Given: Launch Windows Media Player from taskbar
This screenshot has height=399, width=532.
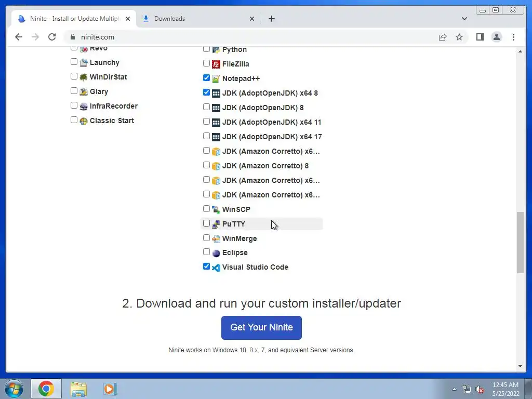Looking at the screenshot, I should [110, 389].
